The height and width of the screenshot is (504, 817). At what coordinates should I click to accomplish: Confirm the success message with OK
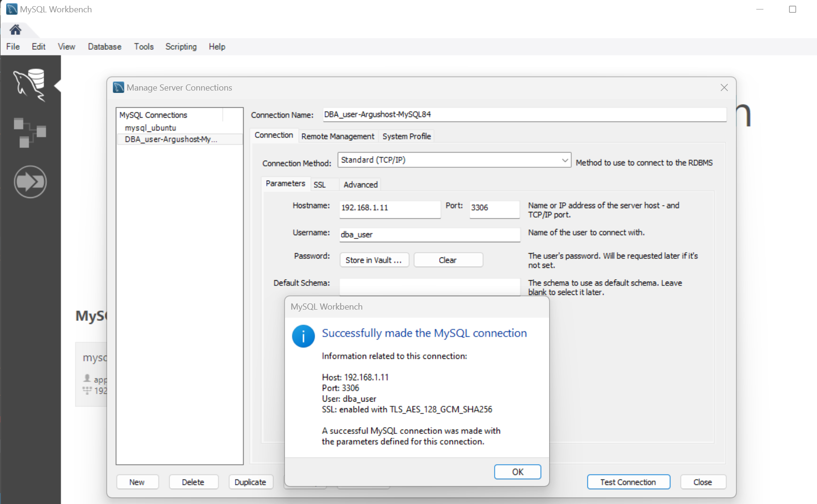517,472
